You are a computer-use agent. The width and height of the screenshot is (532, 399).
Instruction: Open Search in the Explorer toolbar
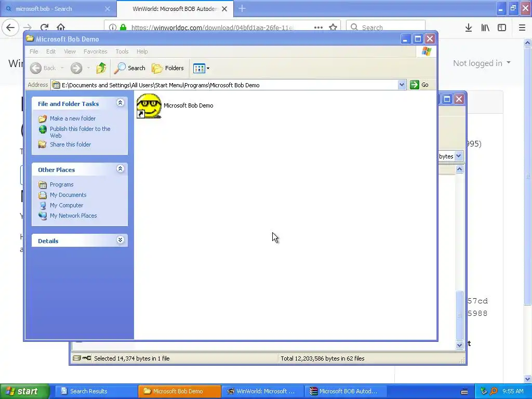click(x=129, y=68)
